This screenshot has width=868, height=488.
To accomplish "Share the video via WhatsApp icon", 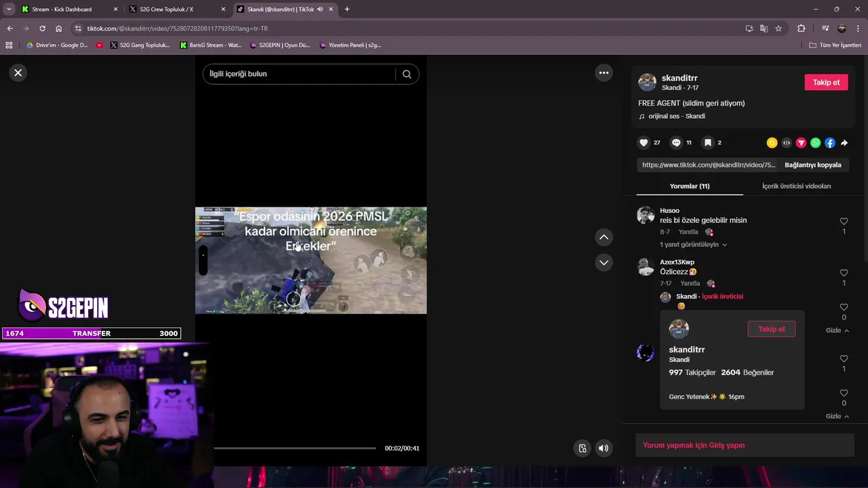I will coord(816,143).
